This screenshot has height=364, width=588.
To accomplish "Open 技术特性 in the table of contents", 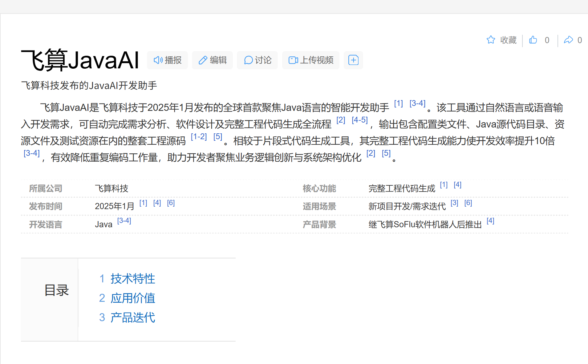I will click(x=133, y=279).
